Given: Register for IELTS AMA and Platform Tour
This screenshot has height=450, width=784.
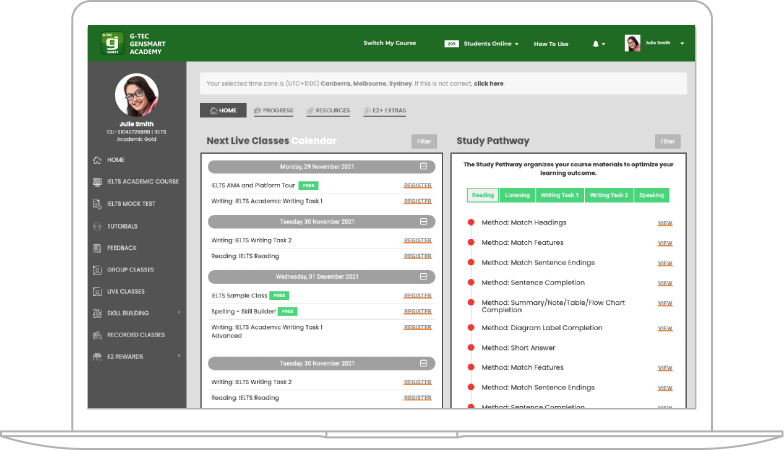Looking at the screenshot, I should 418,186.
